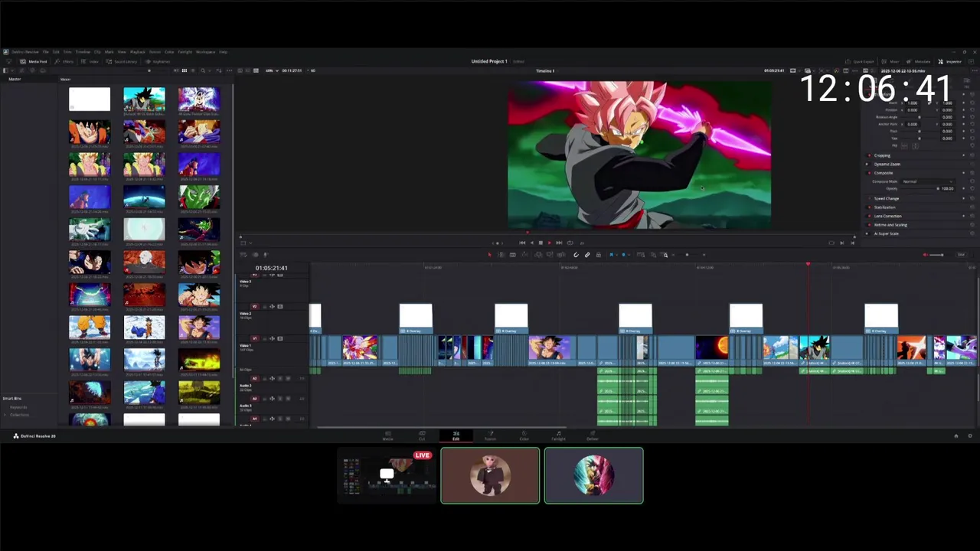
Task: Toggle the Composite enable dot
Action: coord(869,173)
